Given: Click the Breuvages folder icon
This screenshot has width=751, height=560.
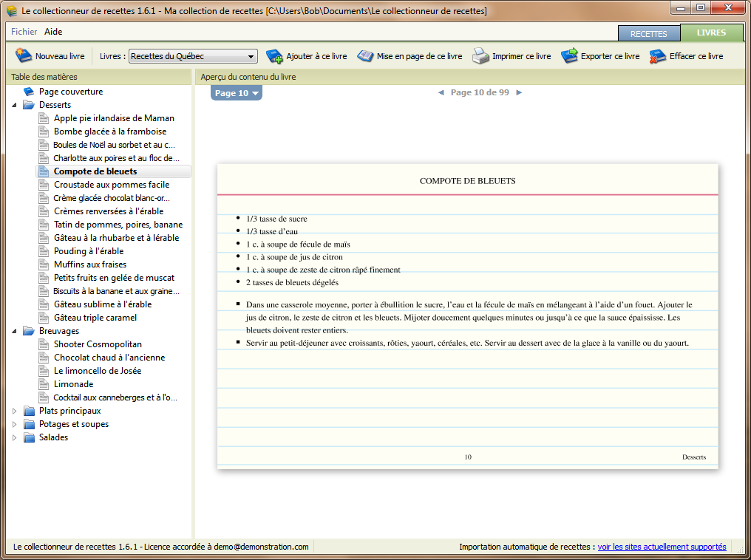Looking at the screenshot, I should point(29,331).
